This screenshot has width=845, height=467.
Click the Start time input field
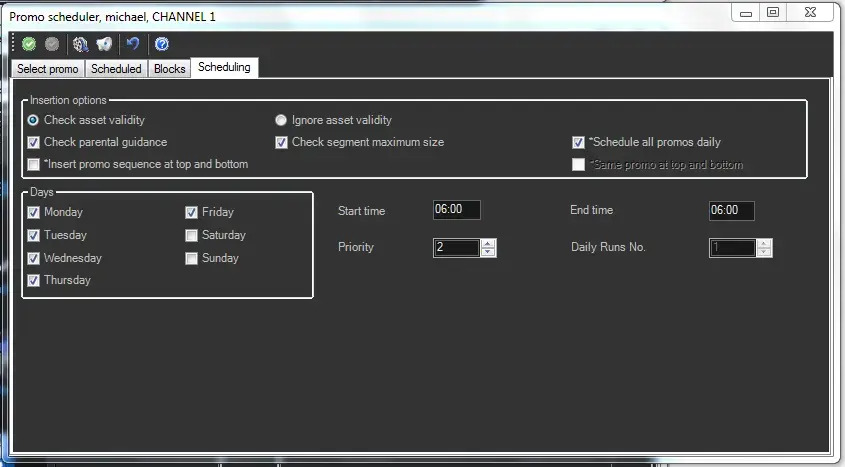[x=456, y=210]
